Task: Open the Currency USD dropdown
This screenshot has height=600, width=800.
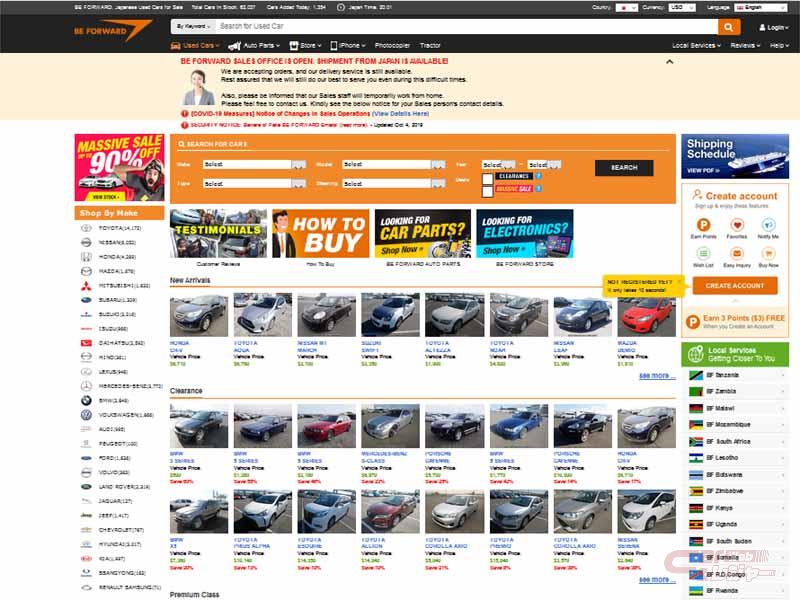Action: click(684, 7)
